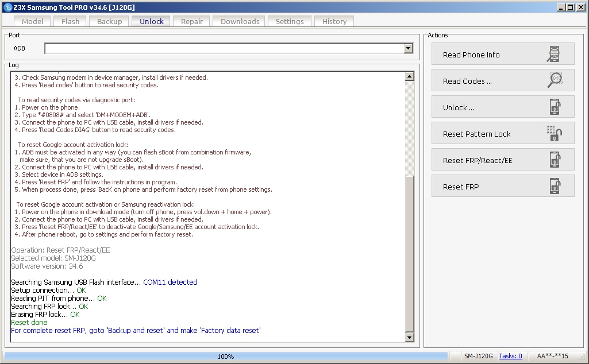This screenshot has width=589, height=364.
Task: Click 'Software version: 34.6' log line
Action: (x=47, y=266)
